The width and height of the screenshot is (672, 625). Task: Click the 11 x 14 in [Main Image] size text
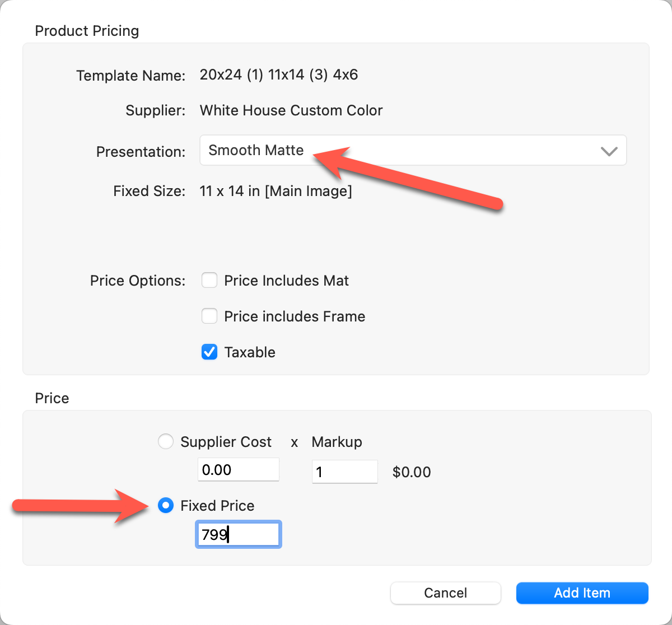pyautogui.click(x=276, y=191)
